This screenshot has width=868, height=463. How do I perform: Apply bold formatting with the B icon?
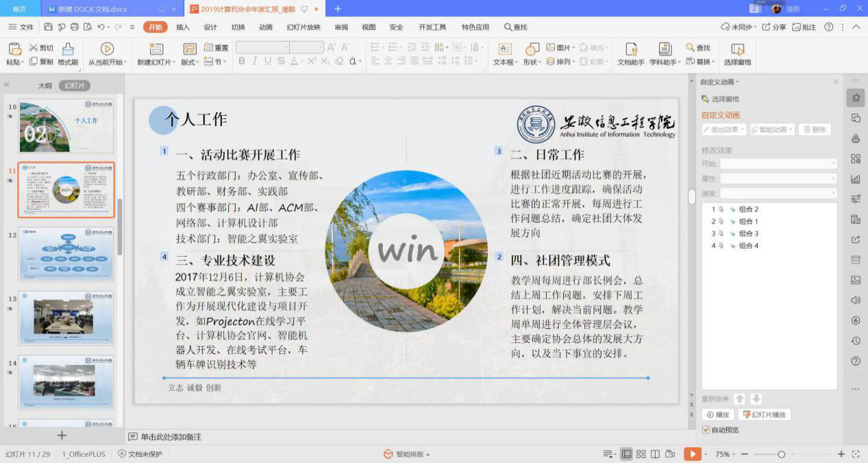coord(241,62)
